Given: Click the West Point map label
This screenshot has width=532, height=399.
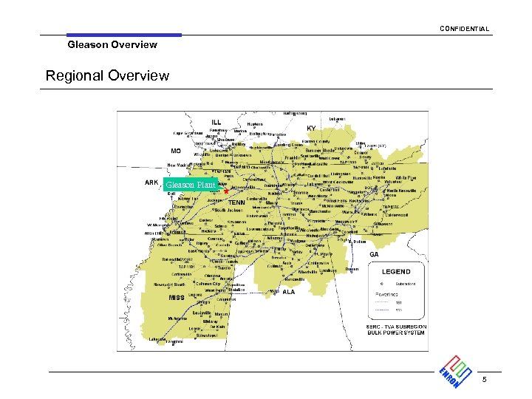Looking at the screenshot, I should pyautogui.click(x=215, y=290).
